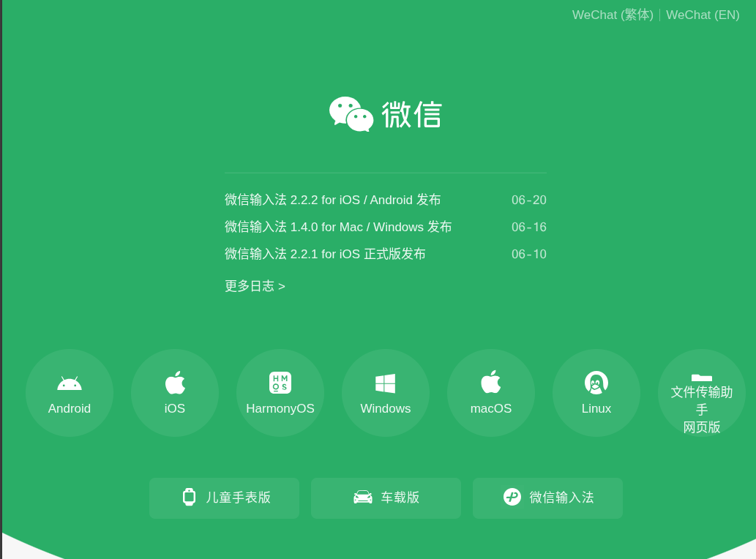Click the 文件传输助手 网页版 label
The image size is (756, 559).
click(702, 410)
